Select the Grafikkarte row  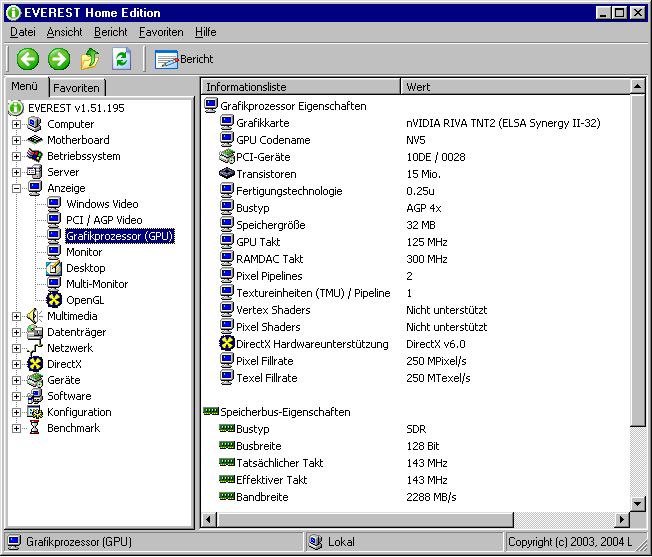(x=416, y=123)
